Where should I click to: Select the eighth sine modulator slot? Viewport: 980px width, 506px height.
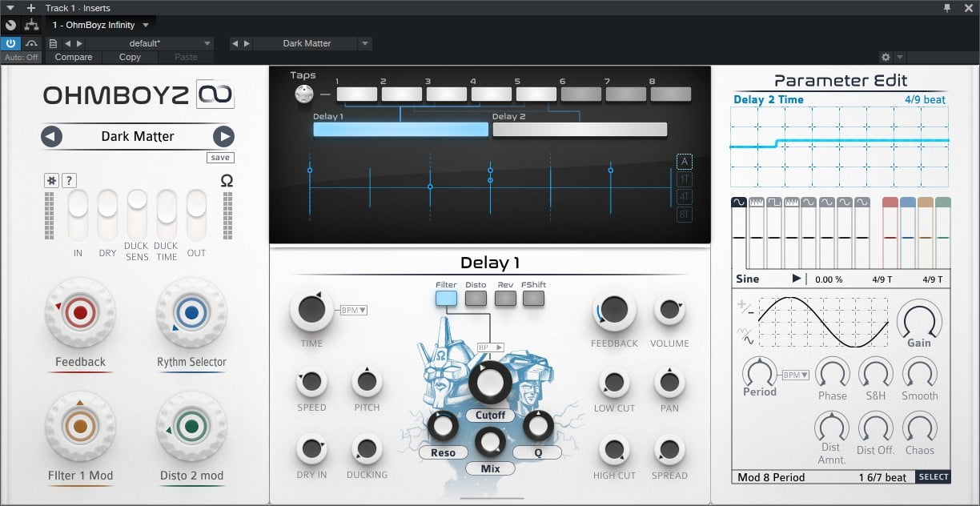click(862, 233)
